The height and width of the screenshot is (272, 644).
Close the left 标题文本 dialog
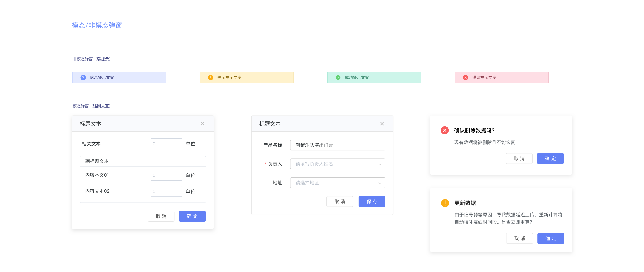[202, 124]
